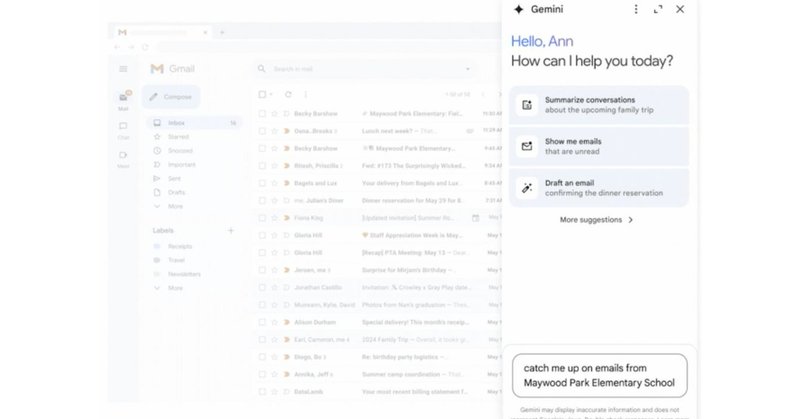
Task: Click the Summarize conversations suggestion icon
Action: point(527,105)
